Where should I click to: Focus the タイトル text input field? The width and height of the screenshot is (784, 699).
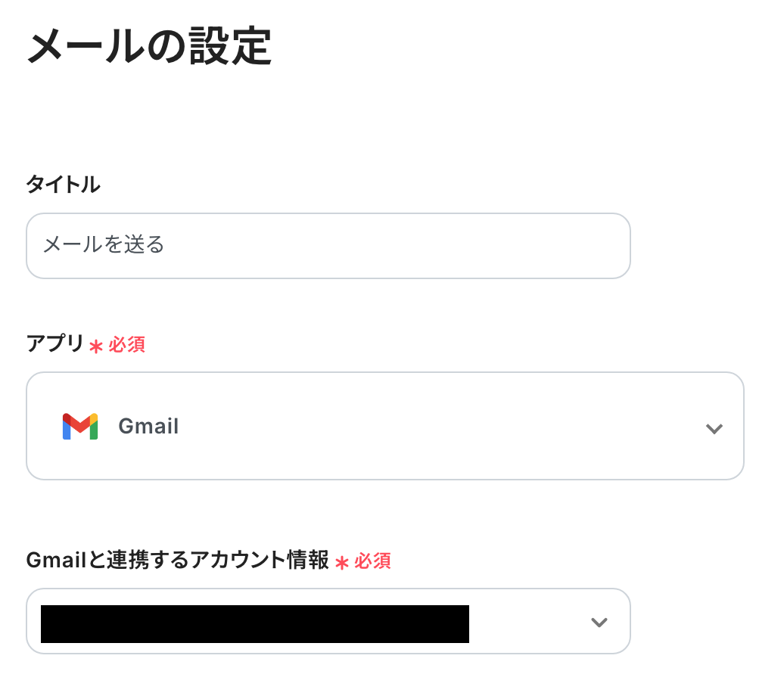coord(328,246)
